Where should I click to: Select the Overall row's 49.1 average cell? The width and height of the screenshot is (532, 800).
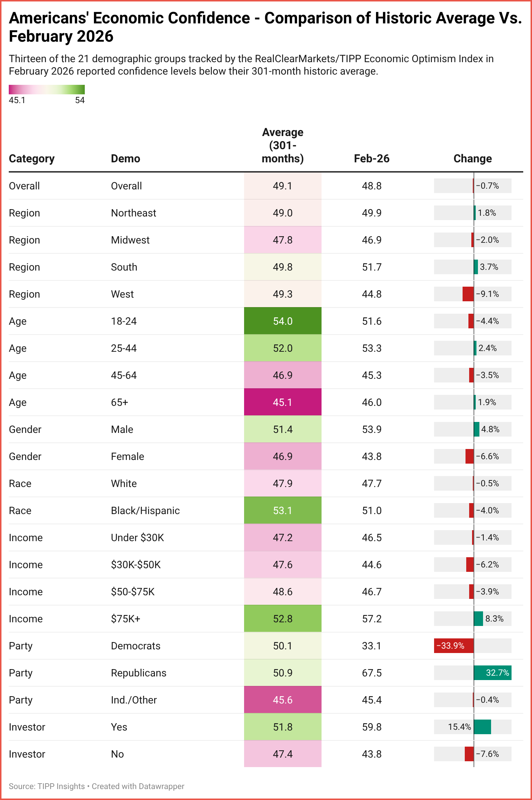tap(282, 186)
